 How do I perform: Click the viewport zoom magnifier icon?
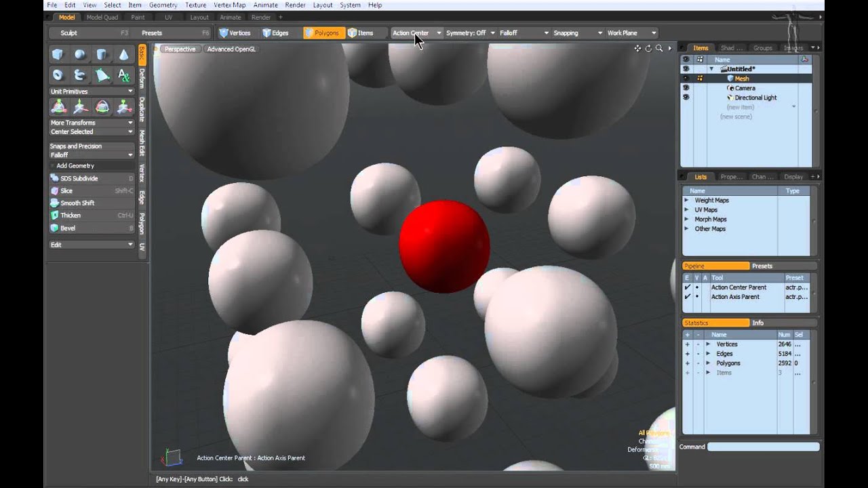659,48
